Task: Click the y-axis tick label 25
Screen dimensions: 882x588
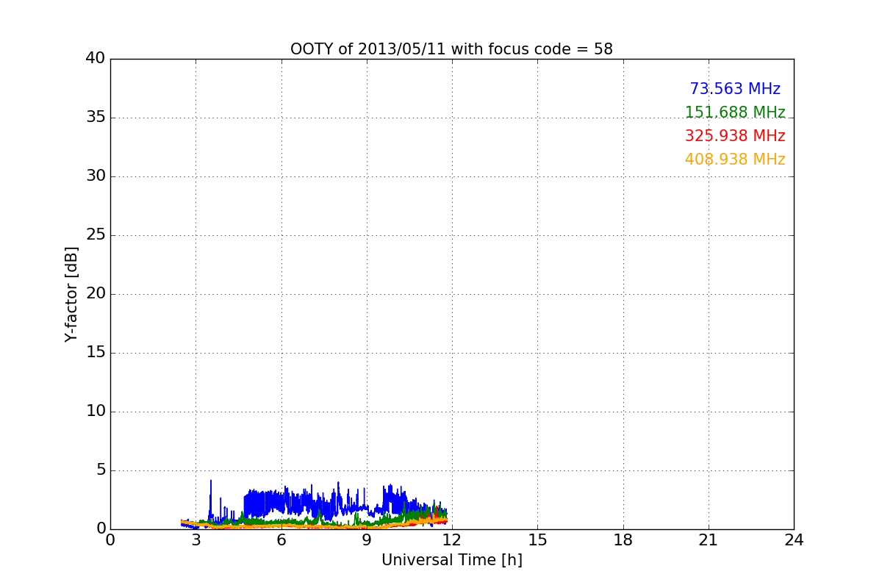Action: (x=96, y=235)
